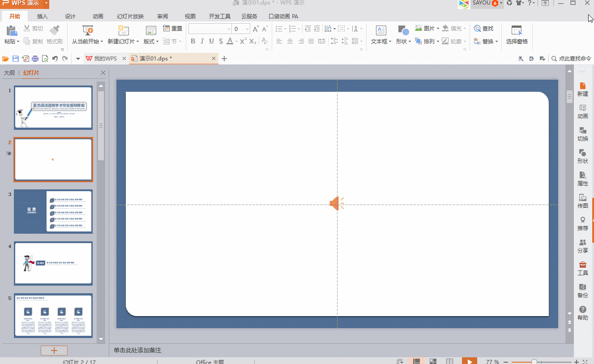Open the sidebar Transition (切换) panel
The width and height of the screenshot is (594, 364).
(x=582, y=134)
